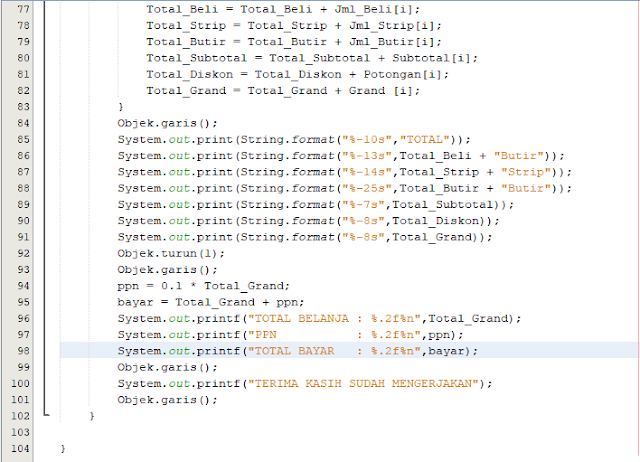Click line number 92 in the gutter
Image resolution: width=640 pixels, height=462 pixels.
[x=23, y=253]
